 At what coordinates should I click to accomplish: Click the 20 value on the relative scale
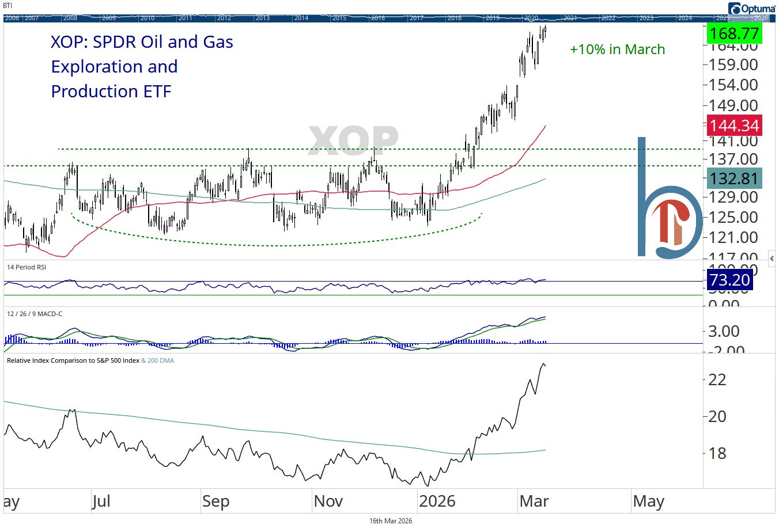(717, 416)
